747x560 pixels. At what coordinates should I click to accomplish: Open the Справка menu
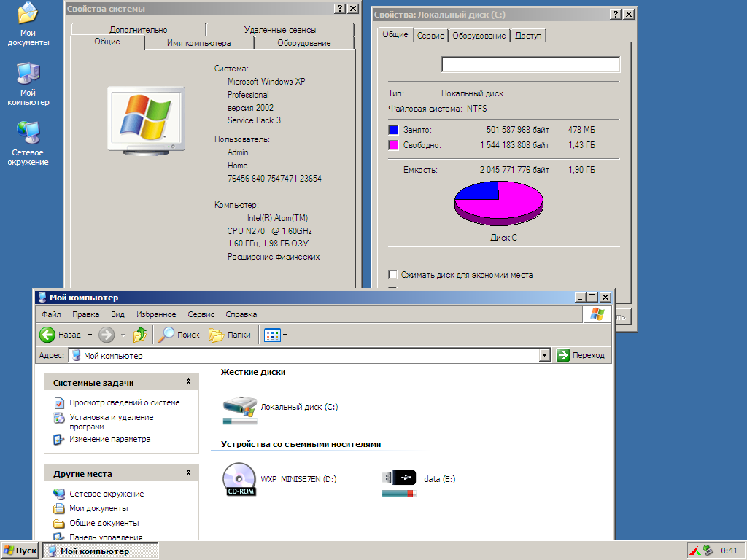tap(241, 314)
